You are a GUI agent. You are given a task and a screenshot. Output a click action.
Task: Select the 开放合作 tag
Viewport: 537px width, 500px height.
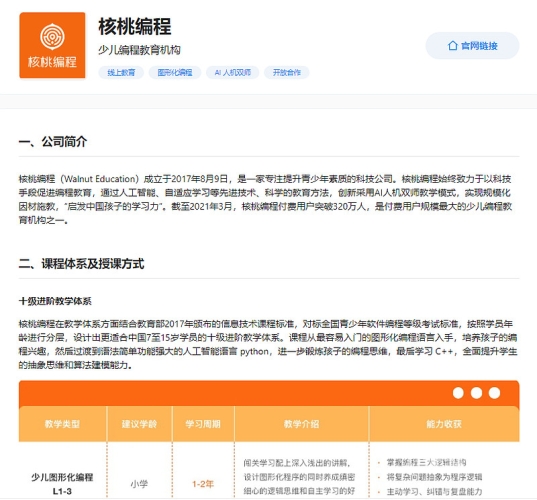click(287, 73)
